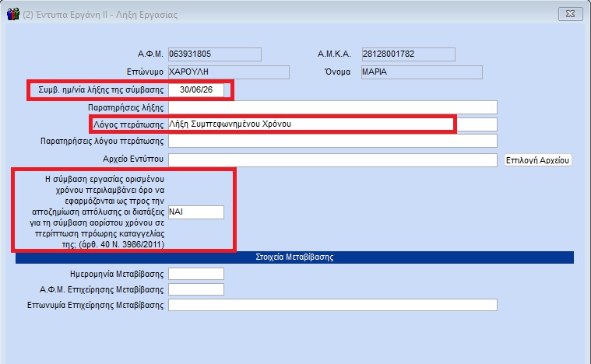Close the Έντυπα Εργάνη II window

click(566, 13)
